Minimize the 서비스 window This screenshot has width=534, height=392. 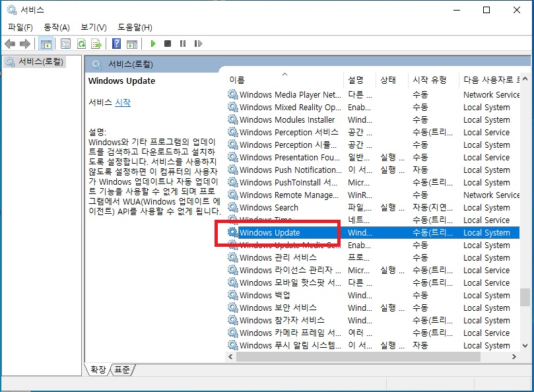457,10
